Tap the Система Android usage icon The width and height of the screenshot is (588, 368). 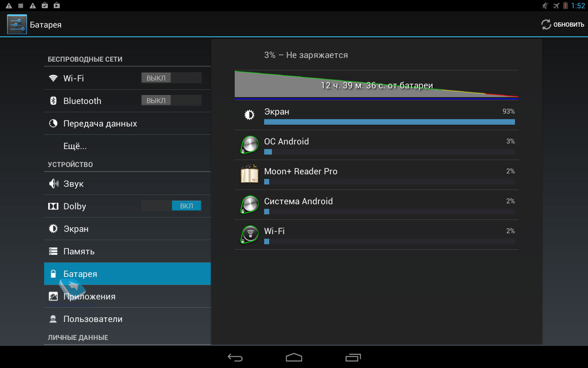pos(249,205)
